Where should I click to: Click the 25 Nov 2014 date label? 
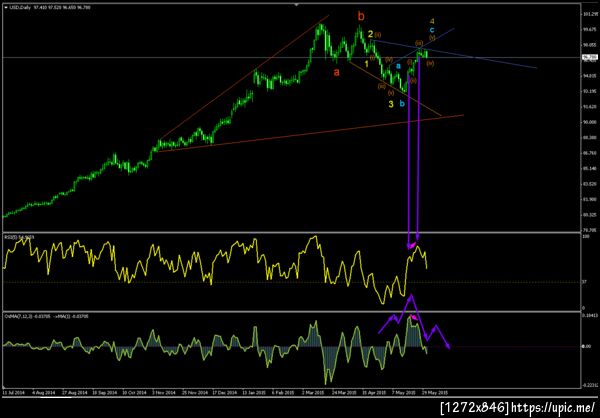click(x=196, y=392)
